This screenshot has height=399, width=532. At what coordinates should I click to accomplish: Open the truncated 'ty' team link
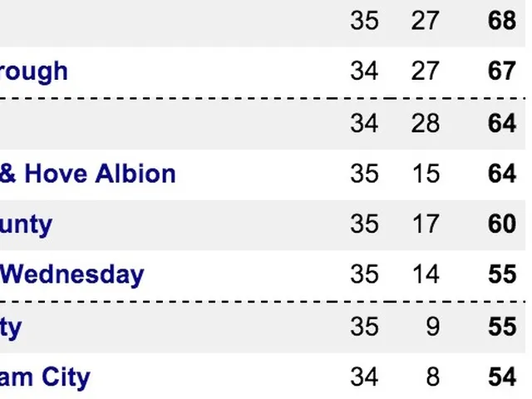click(11, 327)
